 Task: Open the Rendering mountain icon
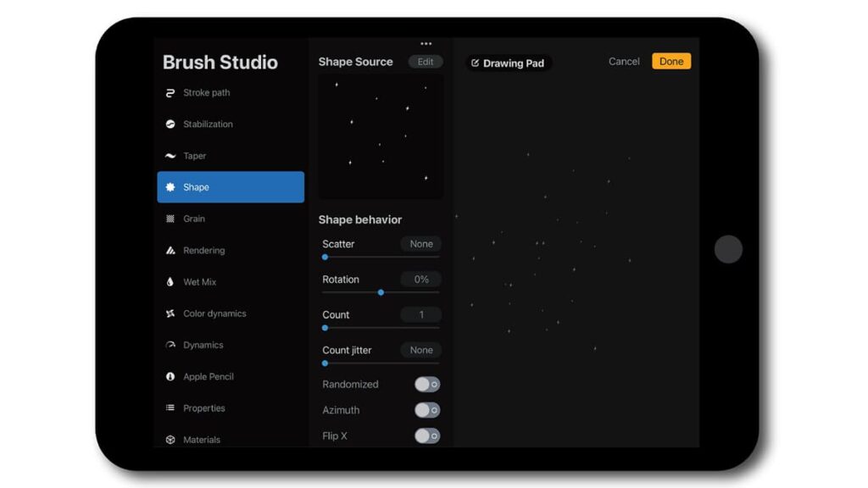click(172, 250)
